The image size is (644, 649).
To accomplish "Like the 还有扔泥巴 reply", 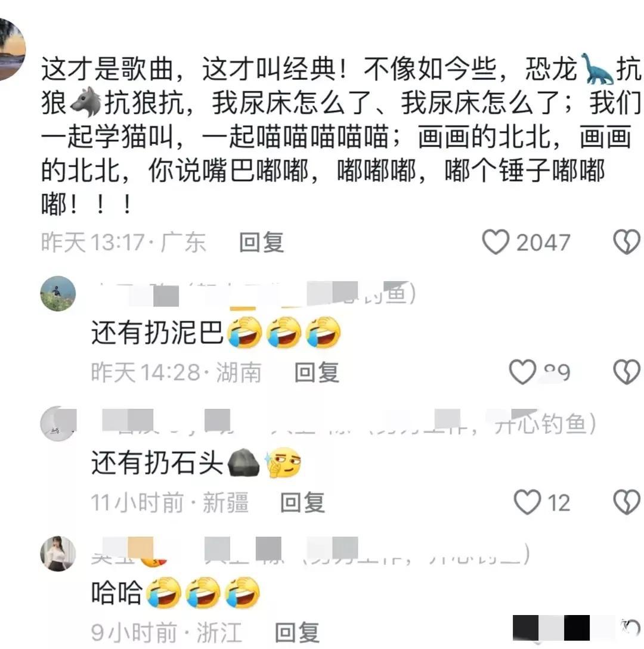I will [522, 372].
